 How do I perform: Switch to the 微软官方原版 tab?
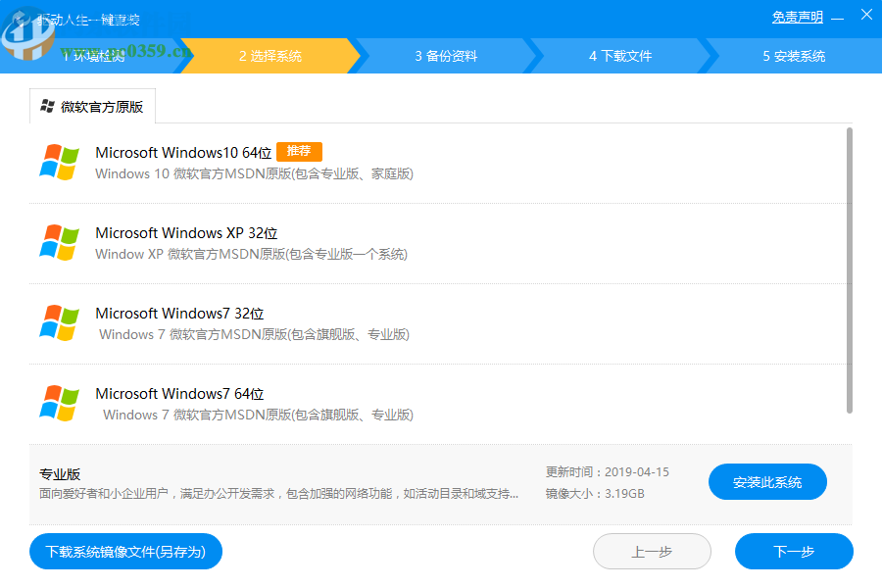pos(93,104)
